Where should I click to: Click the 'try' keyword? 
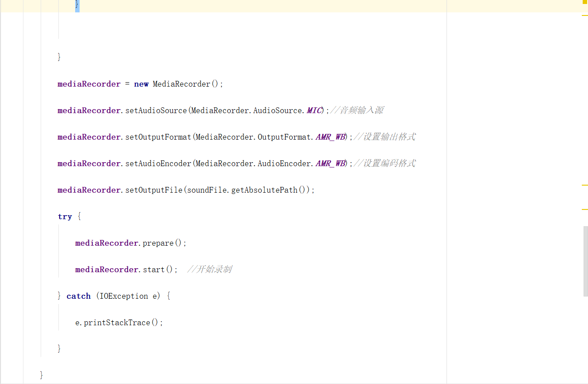pyautogui.click(x=65, y=217)
